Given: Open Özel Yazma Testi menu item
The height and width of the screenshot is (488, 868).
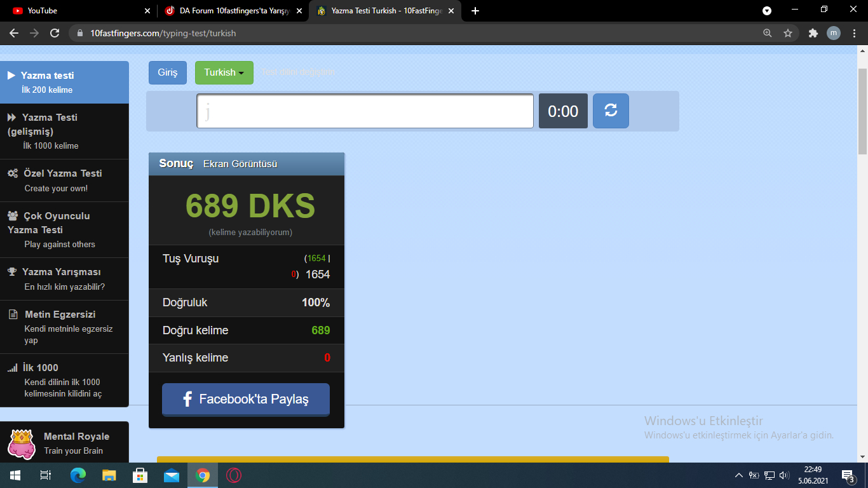Looking at the screenshot, I should [x=64, y=180].
